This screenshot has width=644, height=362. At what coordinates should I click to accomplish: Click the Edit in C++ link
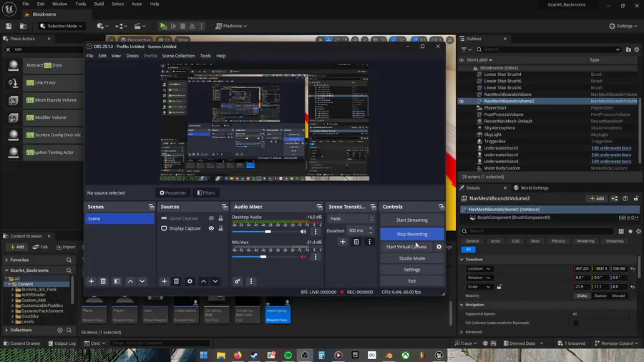pos(628,217)
